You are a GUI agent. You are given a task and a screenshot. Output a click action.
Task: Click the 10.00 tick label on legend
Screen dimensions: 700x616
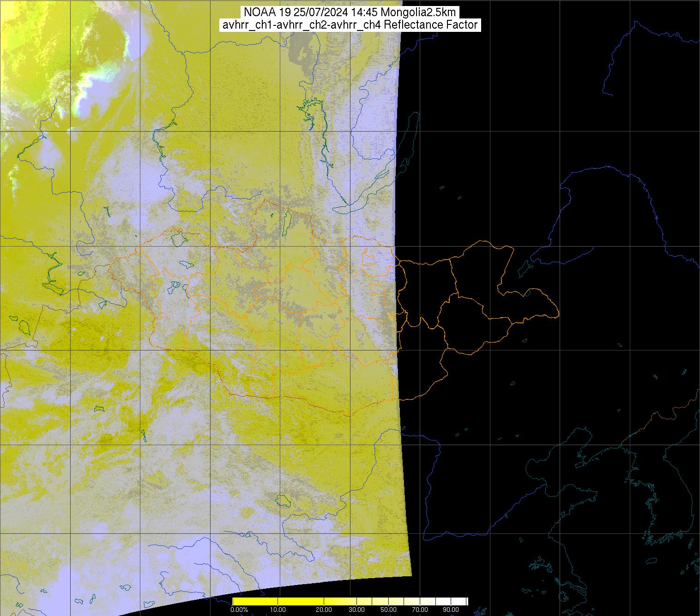click(x=278, y=610)
